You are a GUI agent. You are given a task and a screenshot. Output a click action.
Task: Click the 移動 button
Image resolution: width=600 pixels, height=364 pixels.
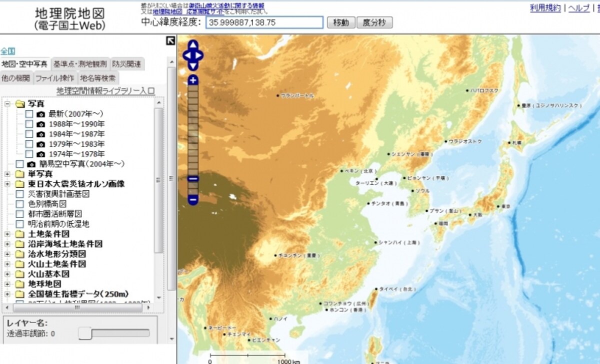341,22
